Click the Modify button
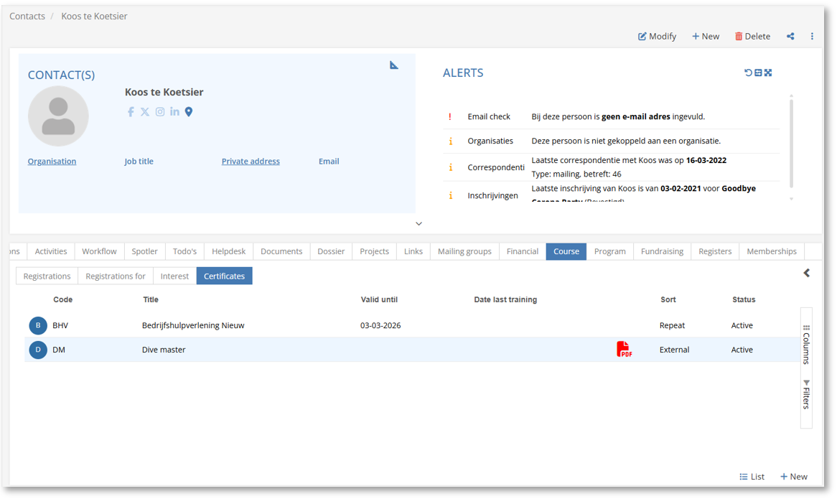Image resolution: width=837 pixels, height=504 pixels. [657, 37]
